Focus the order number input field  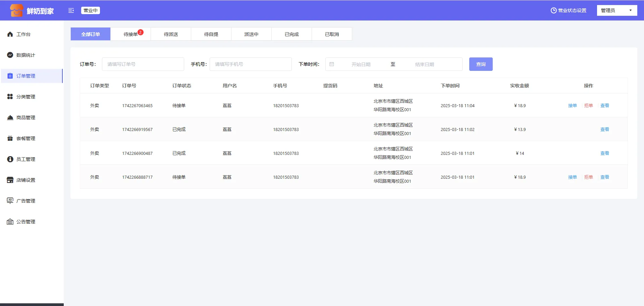pyautogui.click(x=143, y=64)
